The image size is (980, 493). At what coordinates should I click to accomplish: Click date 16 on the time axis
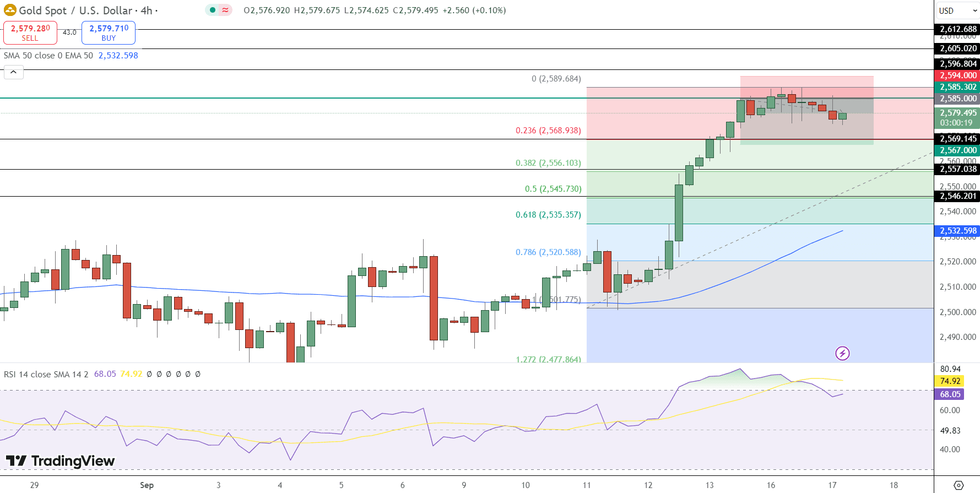pyautogui.click(x=771, y=485)
